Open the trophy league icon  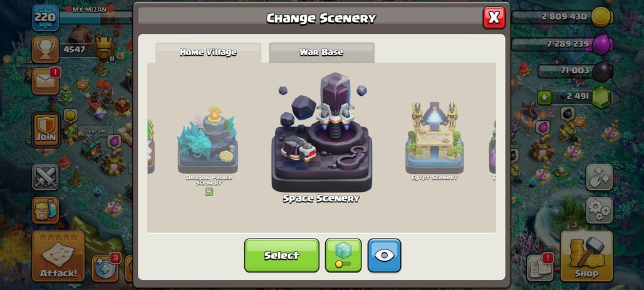click(x=45, y=49)
